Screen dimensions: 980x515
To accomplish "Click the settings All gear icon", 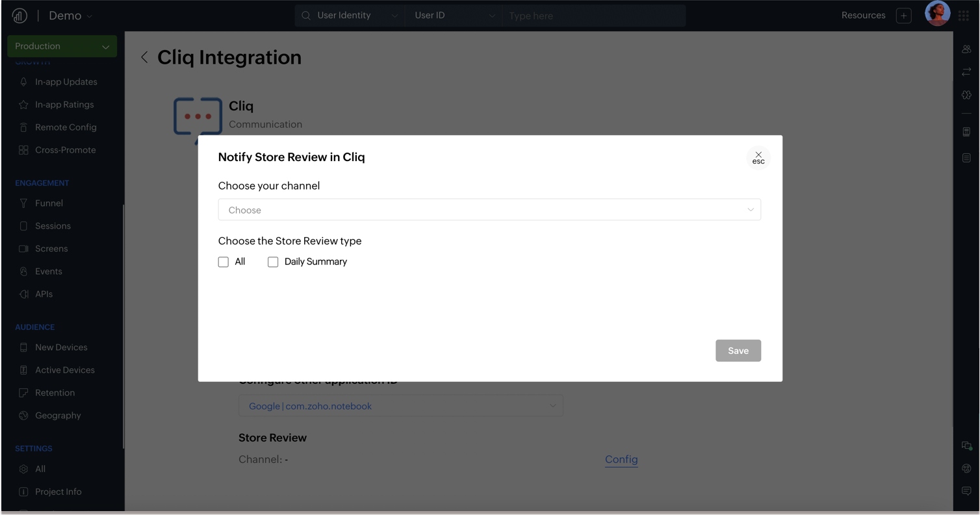I will pos(23,469).
